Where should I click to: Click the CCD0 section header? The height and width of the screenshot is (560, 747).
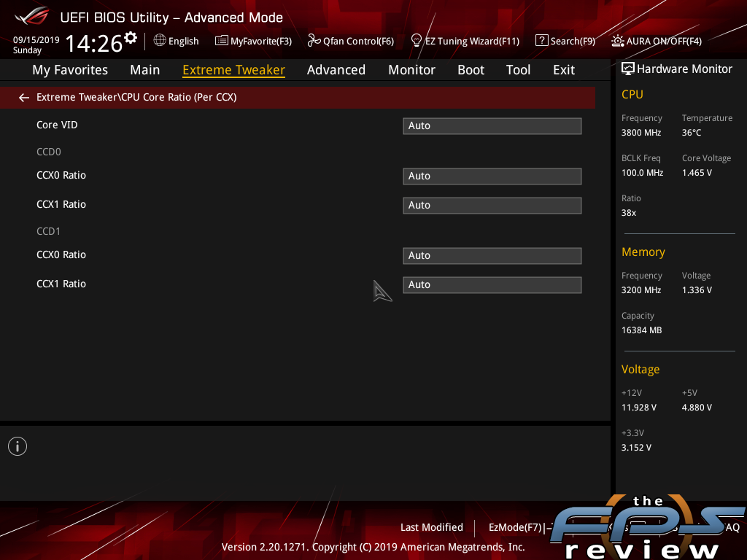49,152
